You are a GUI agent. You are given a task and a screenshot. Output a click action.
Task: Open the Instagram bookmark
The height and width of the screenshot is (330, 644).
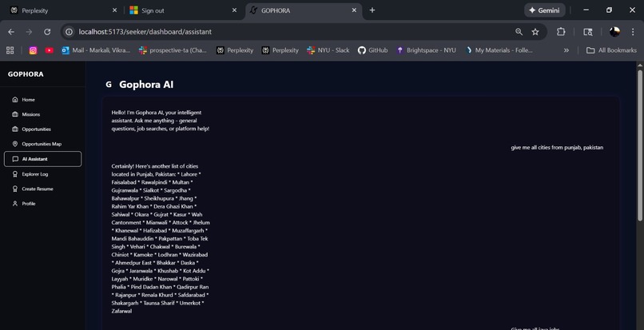pyautogui.click(x=34, y=50)
